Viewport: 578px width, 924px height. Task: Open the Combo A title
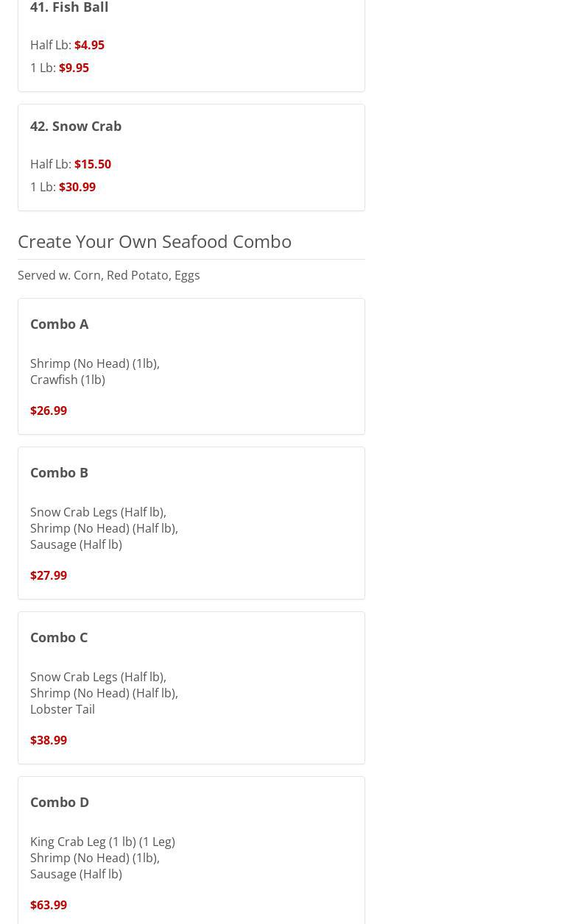coord(60,324)
